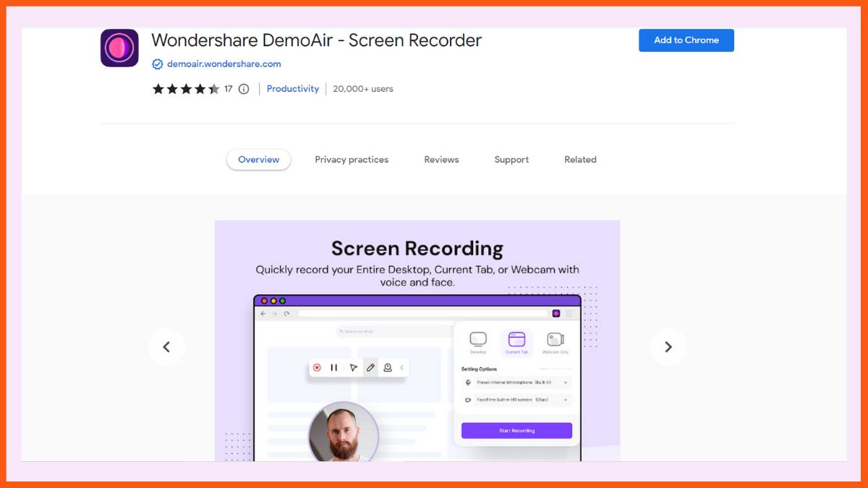Open the Preset-Internal Microphone dropdown
868x488 pixels.
(566, 382)
